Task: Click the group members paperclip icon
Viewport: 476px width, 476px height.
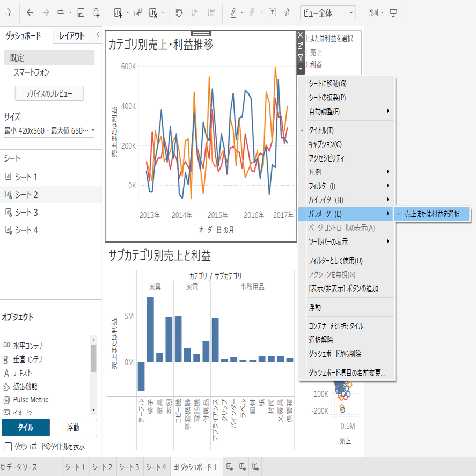Action: click(252, 12)
